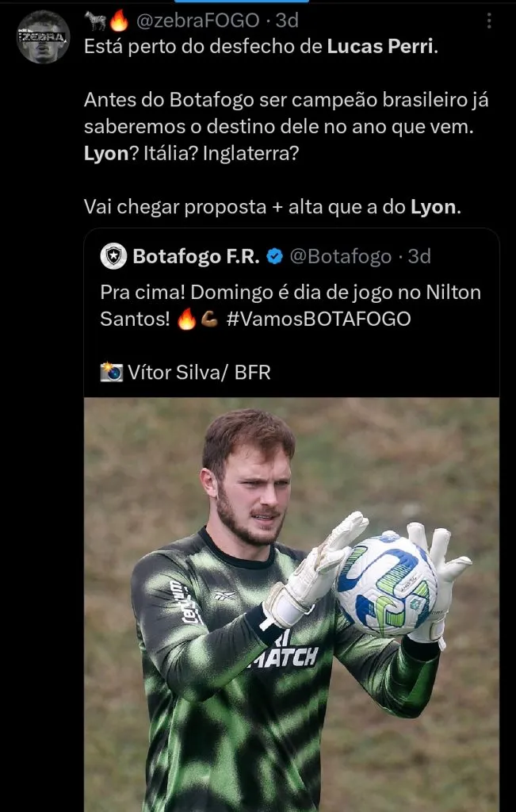Click the fire emoji after Nilton Santos!
The width and height of the screenshot is (516, 812).
[x=186, y=320]
